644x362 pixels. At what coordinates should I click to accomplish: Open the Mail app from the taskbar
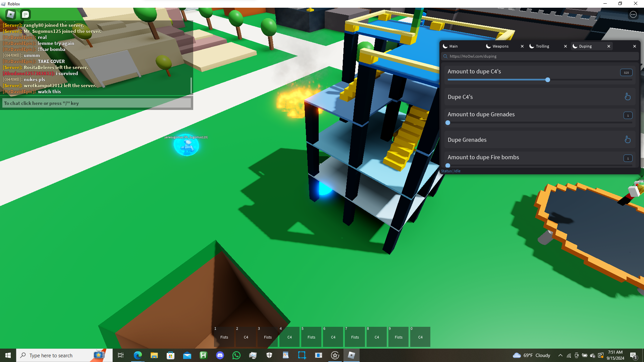point(187,355)
